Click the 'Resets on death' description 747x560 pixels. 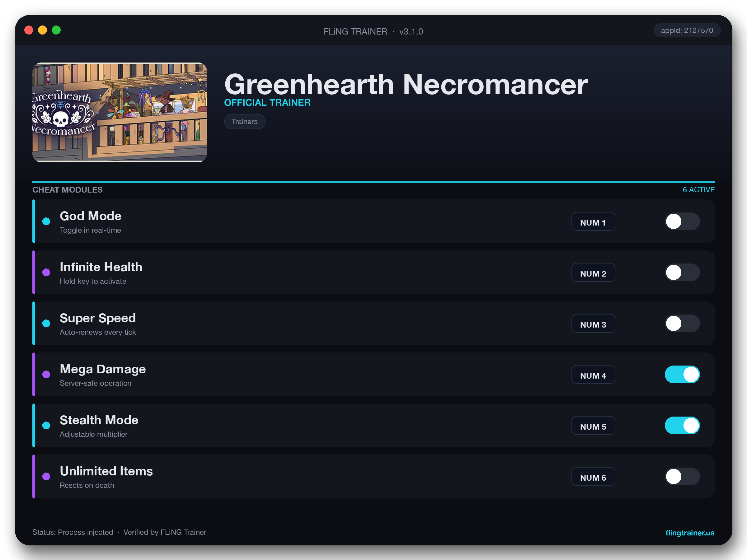click(x=87, y=485)
